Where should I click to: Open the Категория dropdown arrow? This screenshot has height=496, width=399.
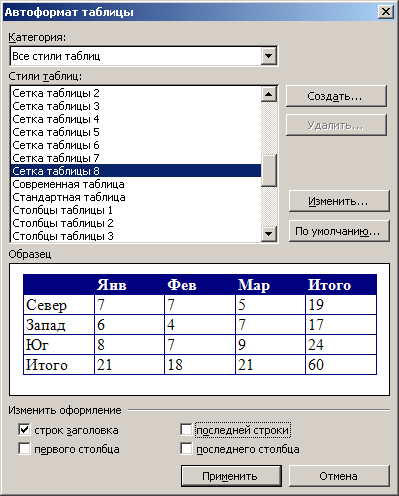(x=268, y=56)
